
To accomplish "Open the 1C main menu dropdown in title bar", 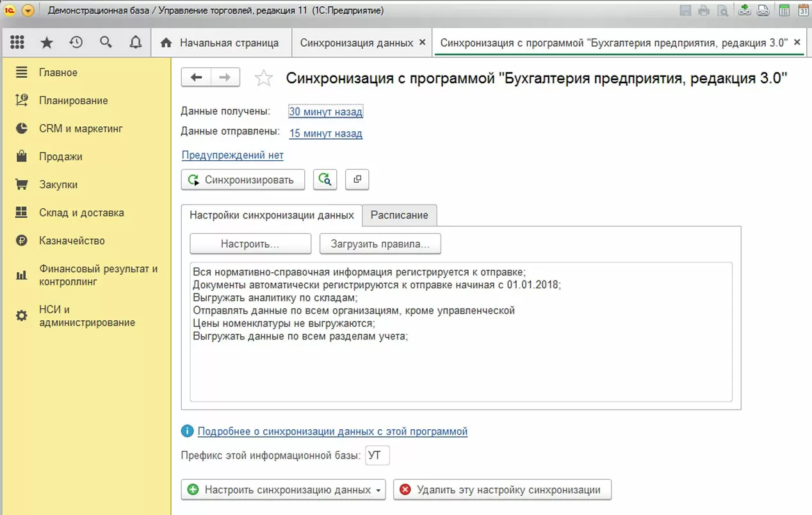I will pyautogui.click(x=28, y=11).
